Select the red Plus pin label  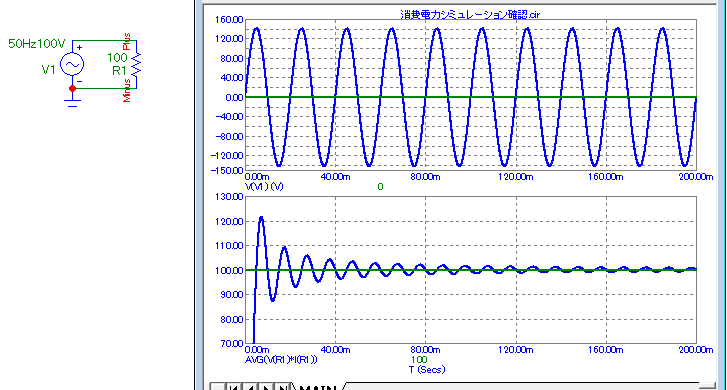127,41
